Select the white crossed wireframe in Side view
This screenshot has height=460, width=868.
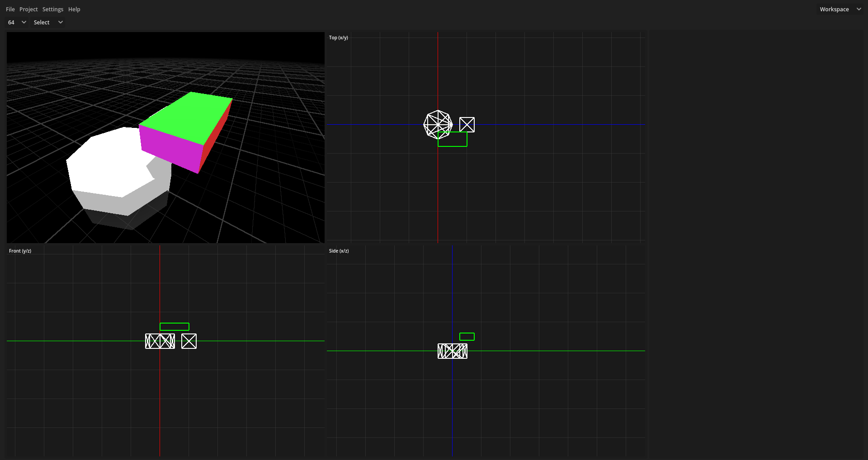click(453, 351)
